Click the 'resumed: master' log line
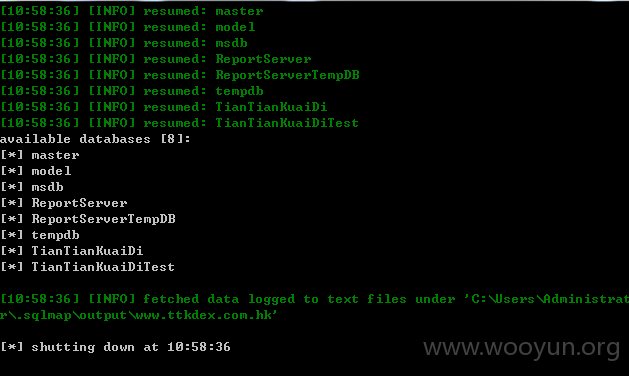Image resolution: width=629 pixels, height=376 pixels. coord(132,11)
